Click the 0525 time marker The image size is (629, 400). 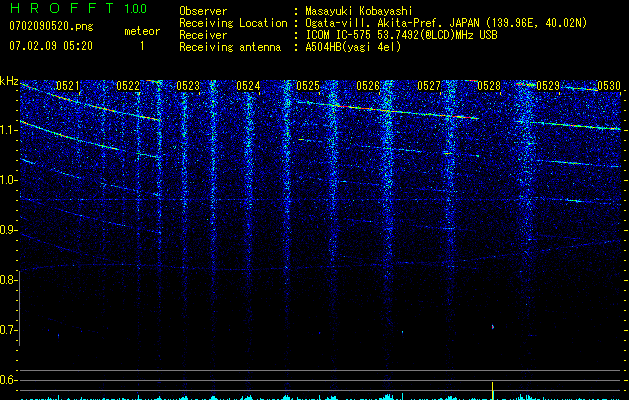tap(308, 87)
